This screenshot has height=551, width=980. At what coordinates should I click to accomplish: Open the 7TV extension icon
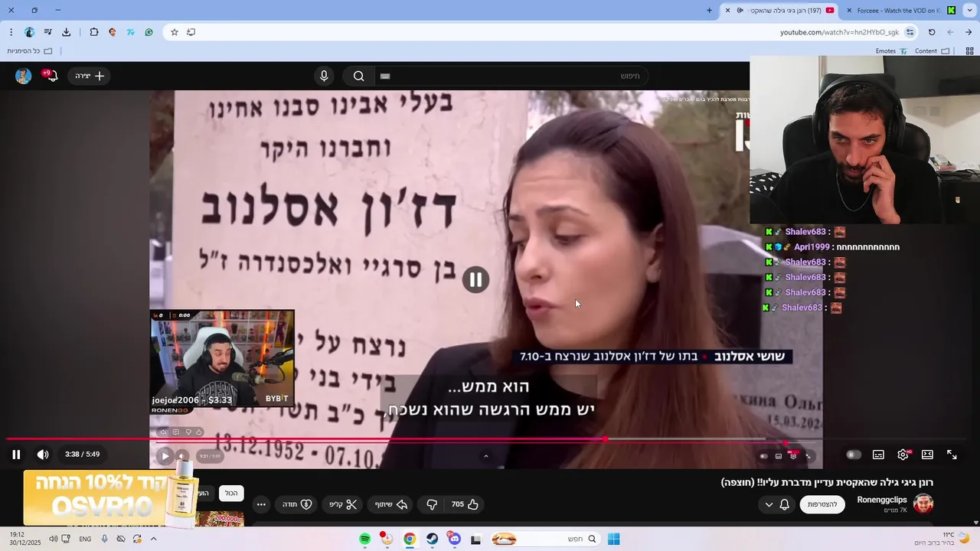[131, 32]
